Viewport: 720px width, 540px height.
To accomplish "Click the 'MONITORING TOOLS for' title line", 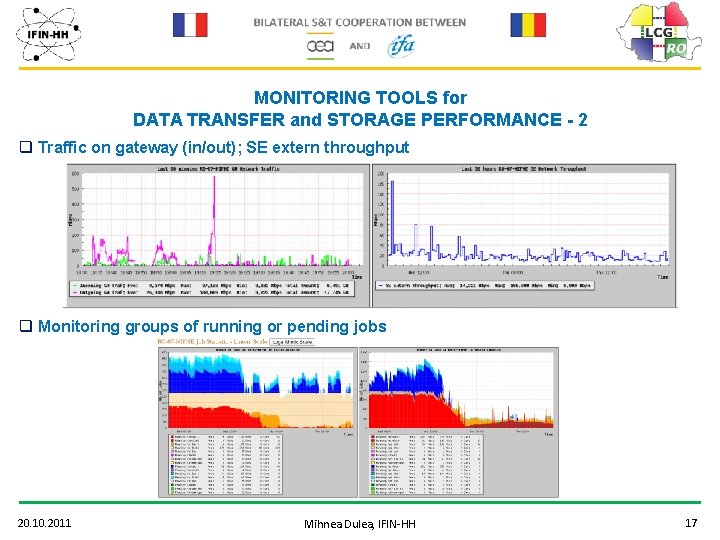I will click(x=360, y=97).
